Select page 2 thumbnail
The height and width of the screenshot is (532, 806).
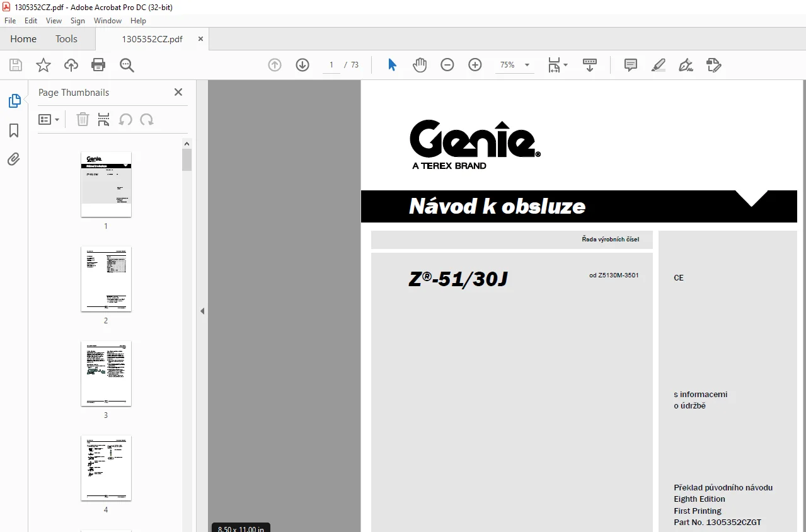106,279
